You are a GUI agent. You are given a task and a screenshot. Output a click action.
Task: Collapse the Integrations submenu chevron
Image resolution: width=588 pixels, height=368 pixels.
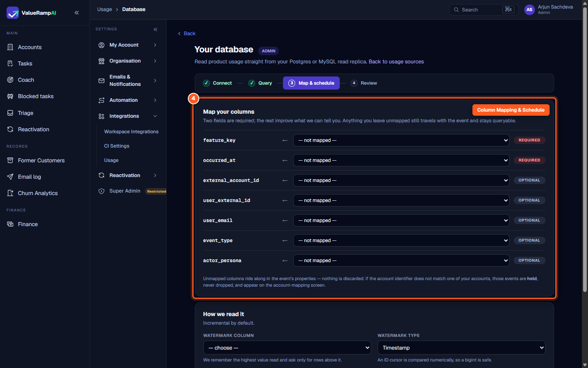[x=155, y=116]
